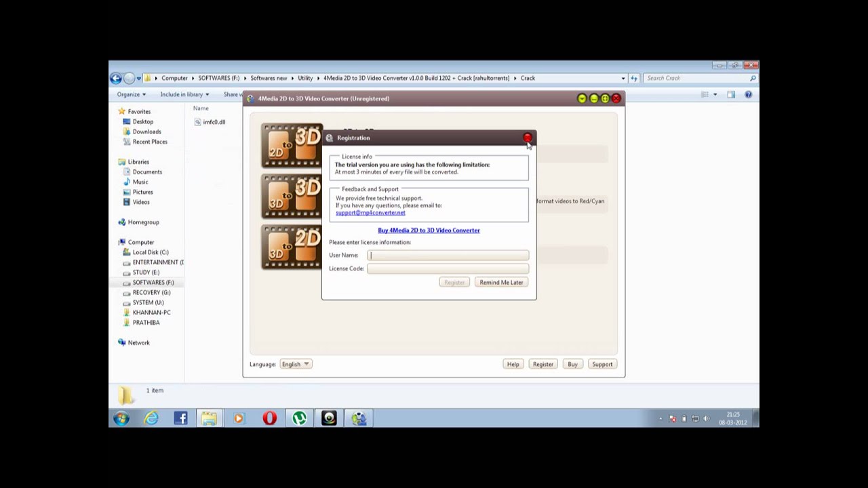Click the yellow dropdown arrow button in the converter title bar
The height and width of the screenshot is (488, 868).
tap(582, 99)
